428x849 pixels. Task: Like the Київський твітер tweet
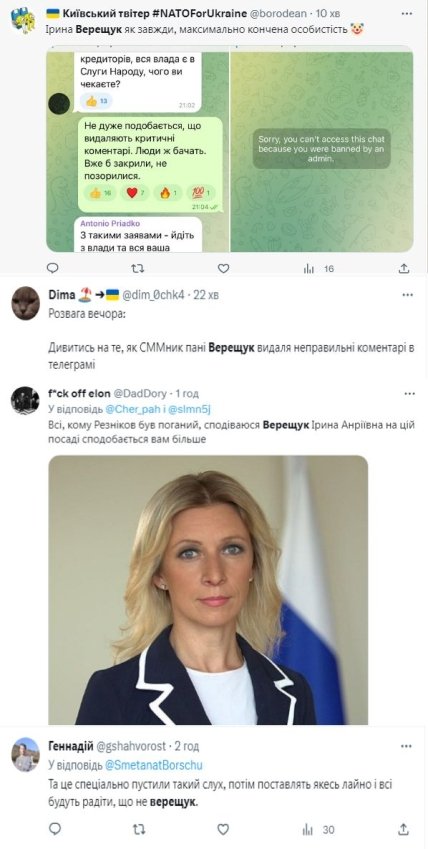tap(223, 267)
